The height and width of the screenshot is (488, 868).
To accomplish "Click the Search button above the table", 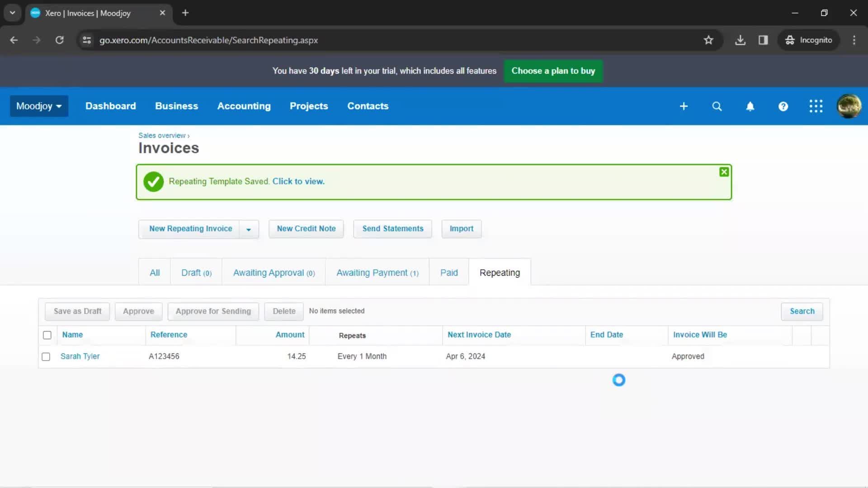I will tap(802, 311).
